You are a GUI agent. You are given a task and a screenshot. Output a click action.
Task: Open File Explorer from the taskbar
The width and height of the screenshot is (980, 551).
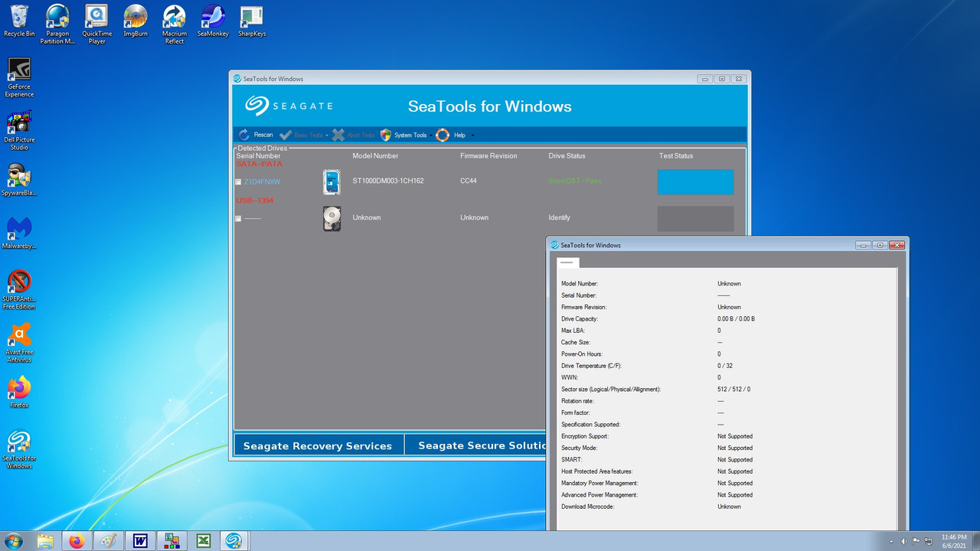(45, 541)
